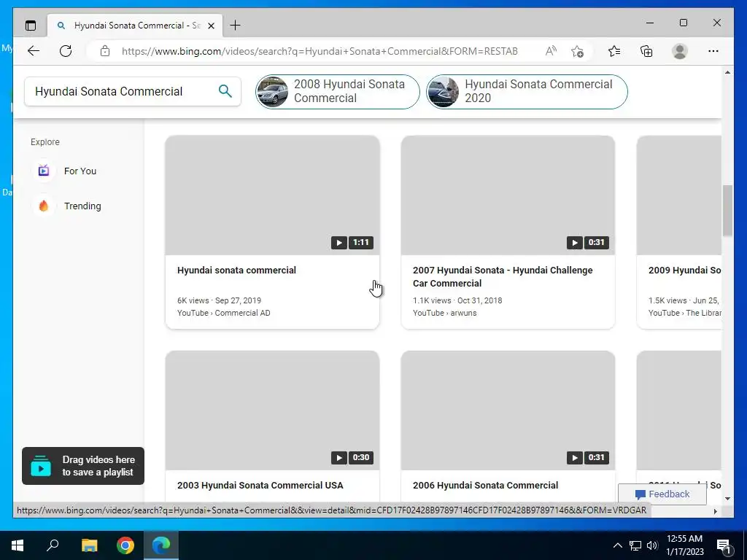
Task: Open 'Hyundai sonata commercial' video title
Action: coord(236,270)
